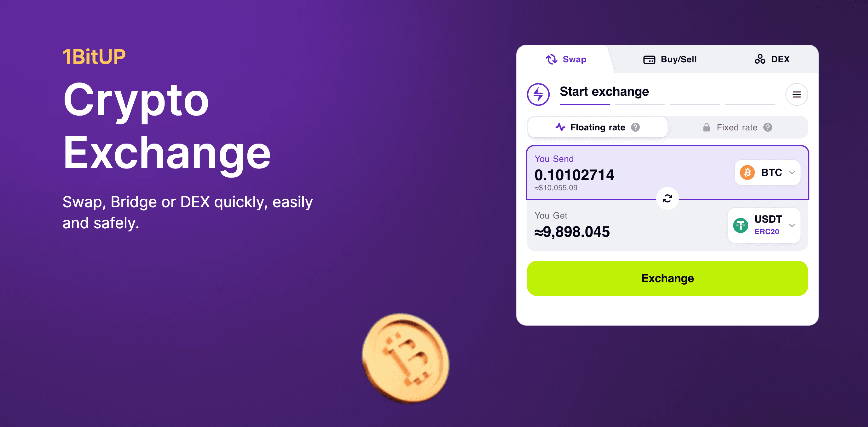Click the green Tether USDT icon
Viewport: 868px width, 427px height.
coord(741,225)
